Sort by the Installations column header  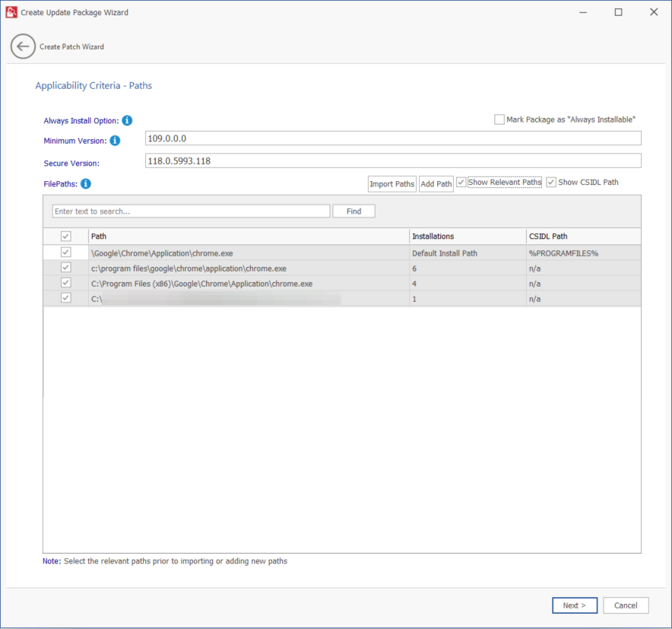pyautogui.click(x=467, y=237)
